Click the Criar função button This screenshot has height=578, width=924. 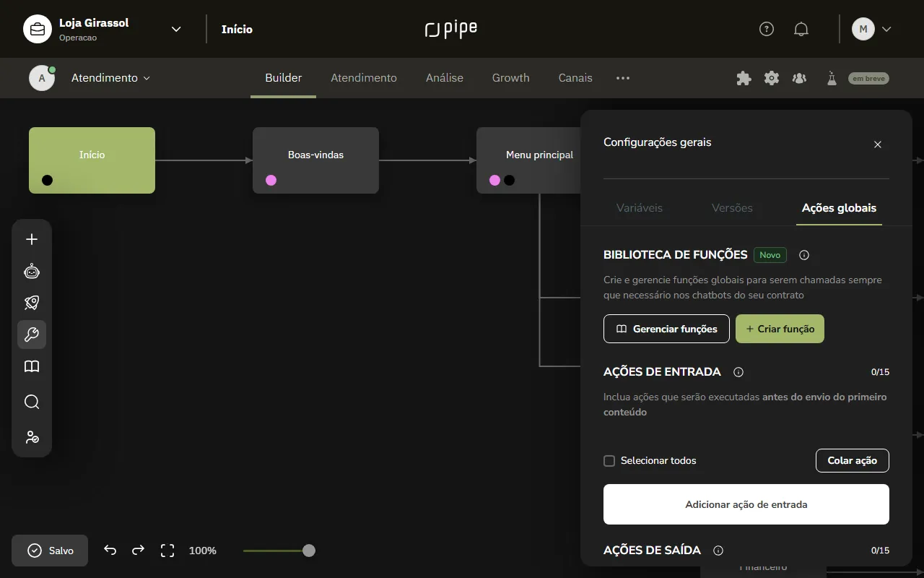[780, 329]
